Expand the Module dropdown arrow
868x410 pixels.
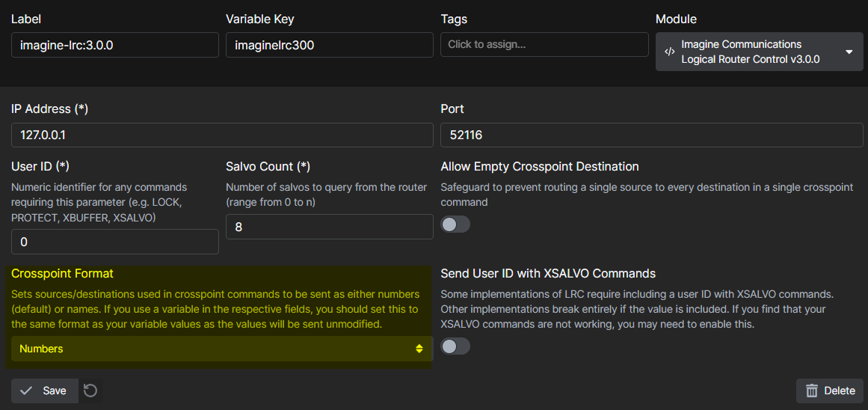point(849,52)
